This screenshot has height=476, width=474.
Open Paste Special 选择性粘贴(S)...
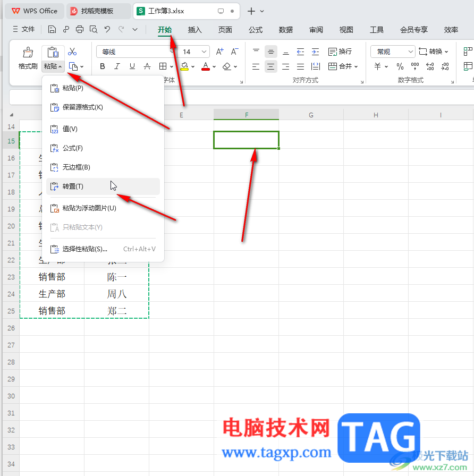103,249
